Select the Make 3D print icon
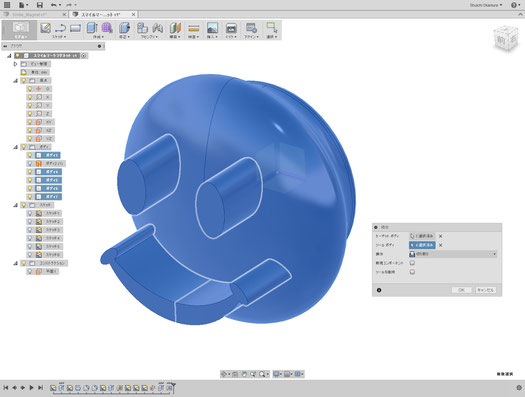 click(x=231, y=28)
